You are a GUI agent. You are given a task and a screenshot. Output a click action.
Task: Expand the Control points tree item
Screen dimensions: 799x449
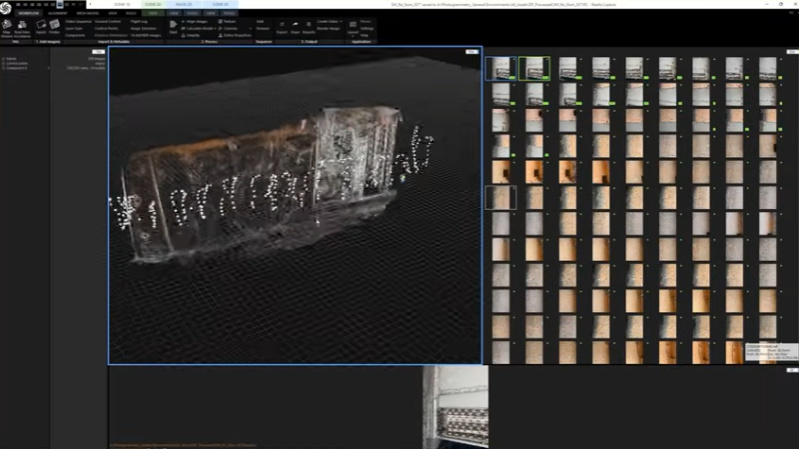[4, 64]
